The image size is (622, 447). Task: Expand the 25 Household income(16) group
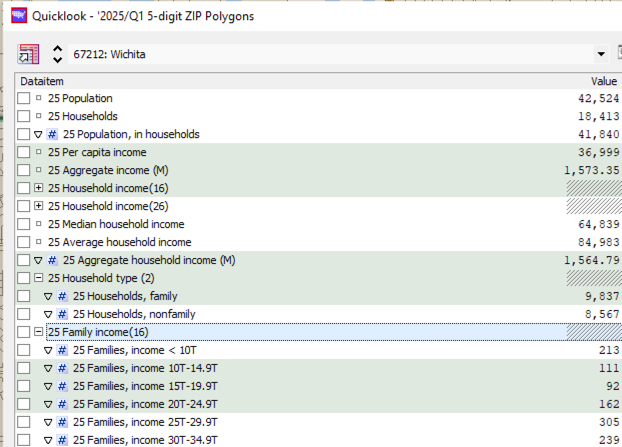pyautogui.click(x=38, y=188)
